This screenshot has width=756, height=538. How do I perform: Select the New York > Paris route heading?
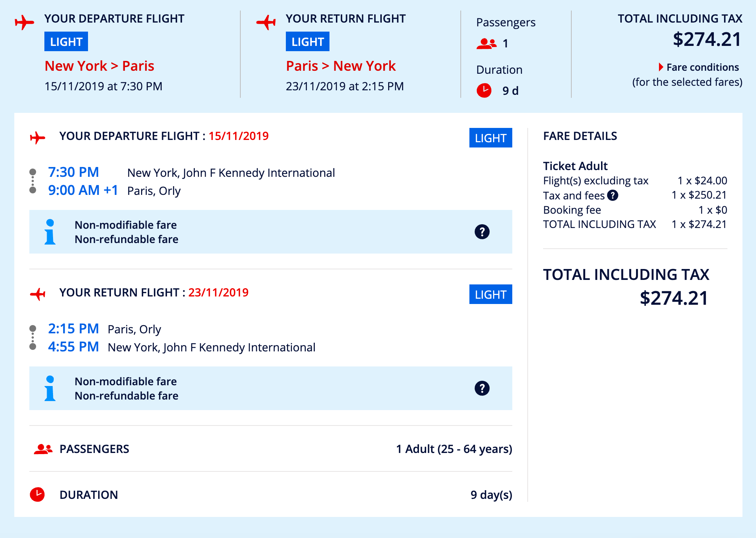99,66
